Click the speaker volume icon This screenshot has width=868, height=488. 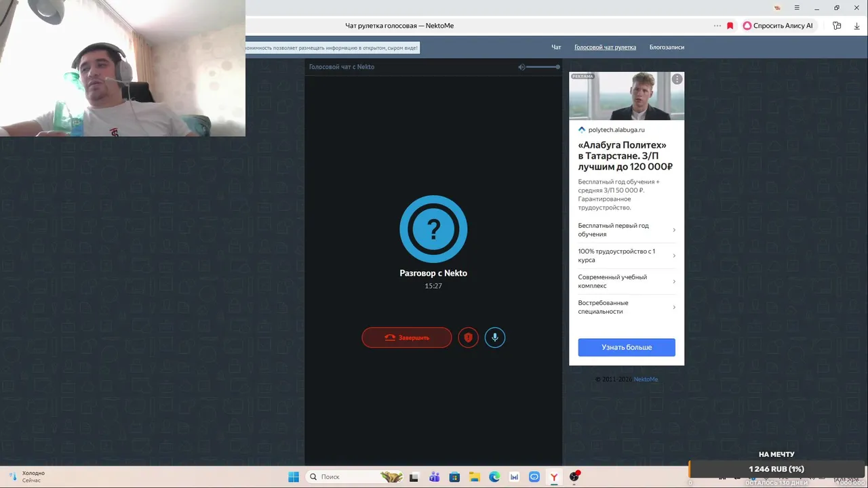521,67
